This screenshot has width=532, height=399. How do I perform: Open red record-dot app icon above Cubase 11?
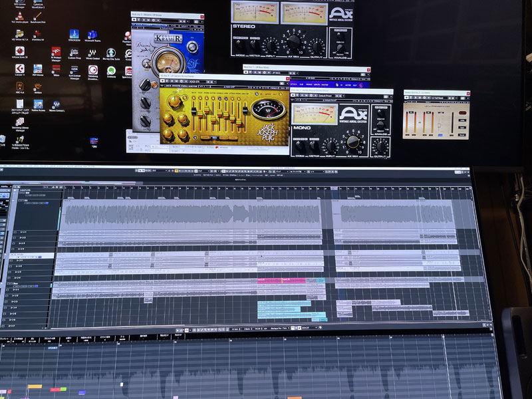pos(20,53)
